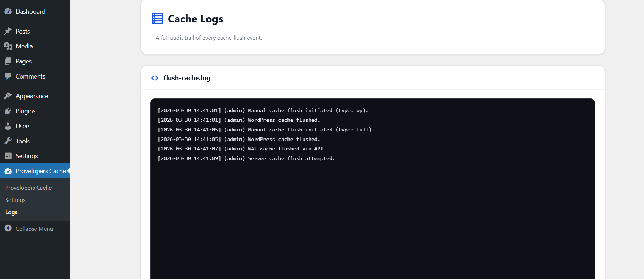Click the Collapse Menu label

point(34,229)
